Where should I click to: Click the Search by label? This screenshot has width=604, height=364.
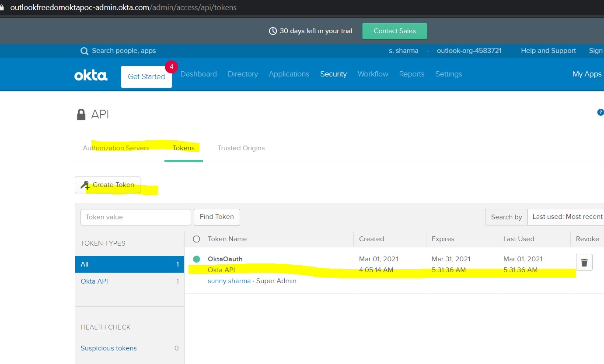pos(506,217)
